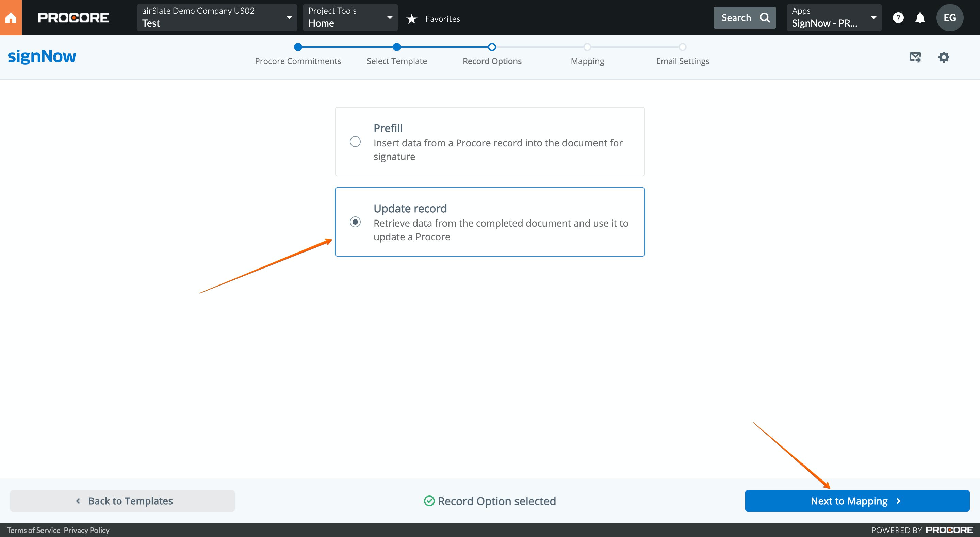
Task: Click the Procore Commitments progress dot
Action: click(298, 47)
